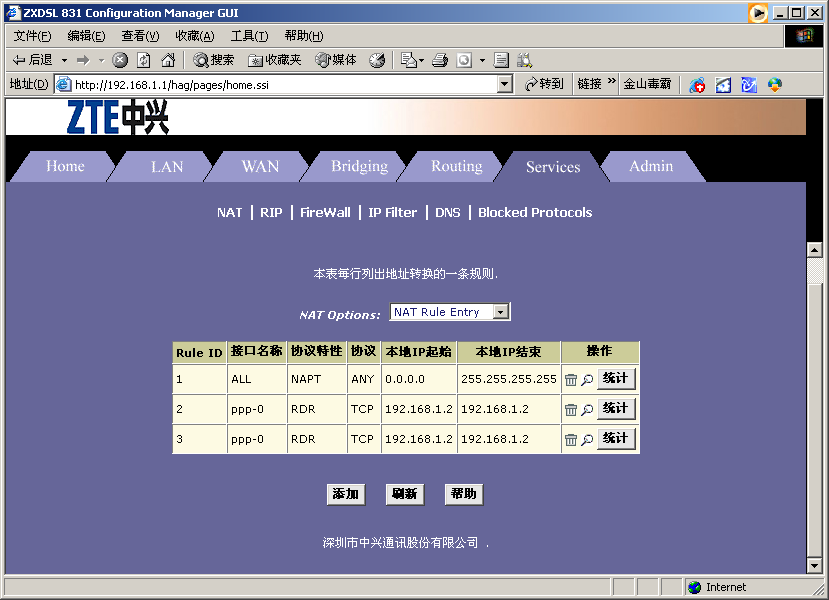
Task: Click the red cross shield links icon
Action: pyautogui.click(x=697, y=85)
